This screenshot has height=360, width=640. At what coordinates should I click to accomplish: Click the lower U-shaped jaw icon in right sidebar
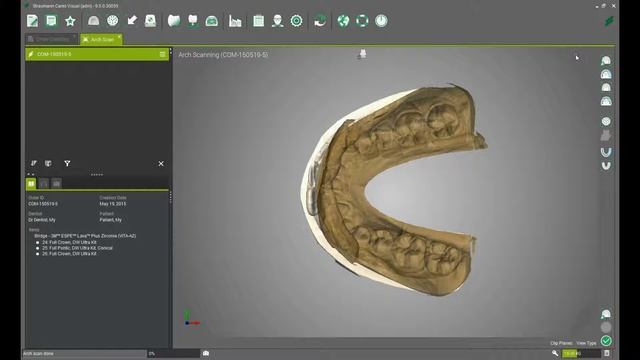[606, 166]
